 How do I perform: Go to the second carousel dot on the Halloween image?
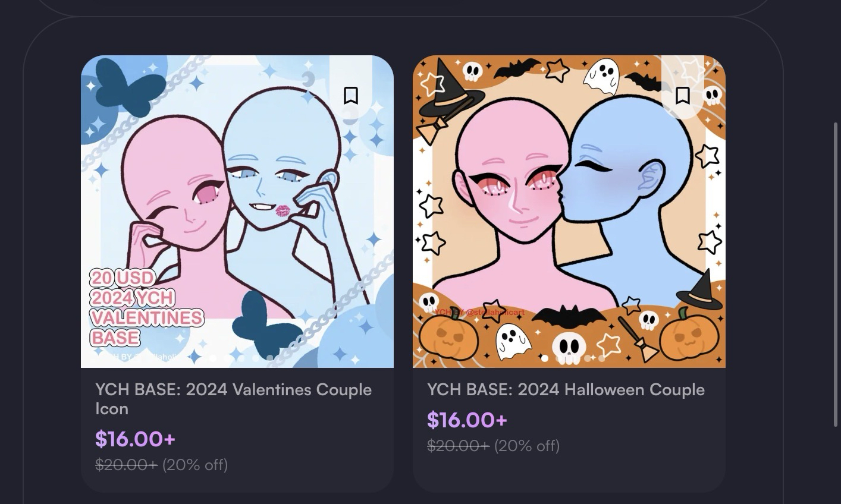tap(559, 358)
